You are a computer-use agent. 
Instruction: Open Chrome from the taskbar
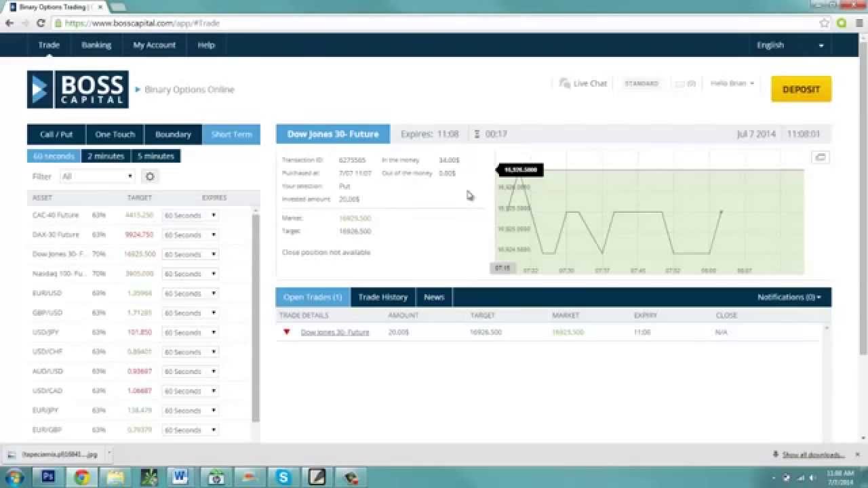click(82, 477)
